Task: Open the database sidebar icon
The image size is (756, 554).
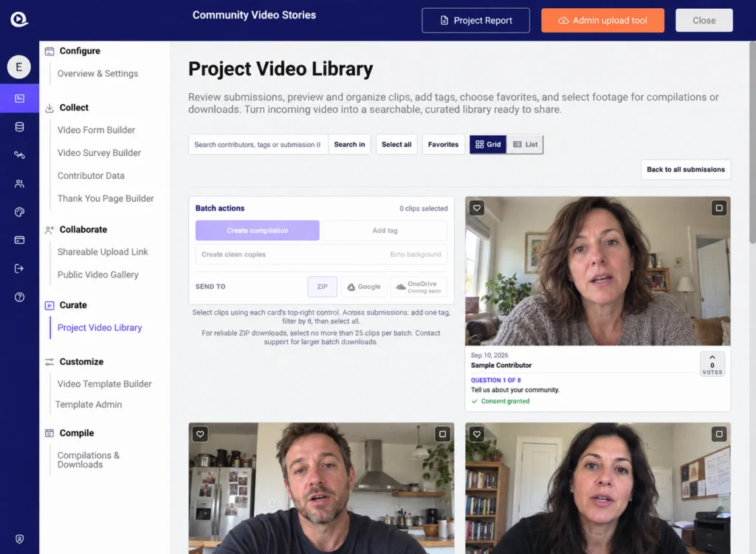Action: click(x=19, y=127)
